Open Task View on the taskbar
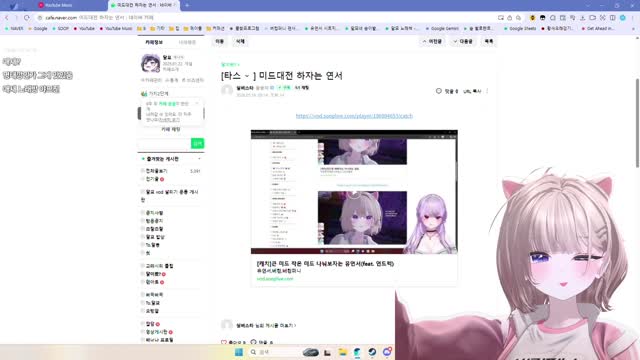The height and width of the screenshot is (360, 640). point(327,352)
